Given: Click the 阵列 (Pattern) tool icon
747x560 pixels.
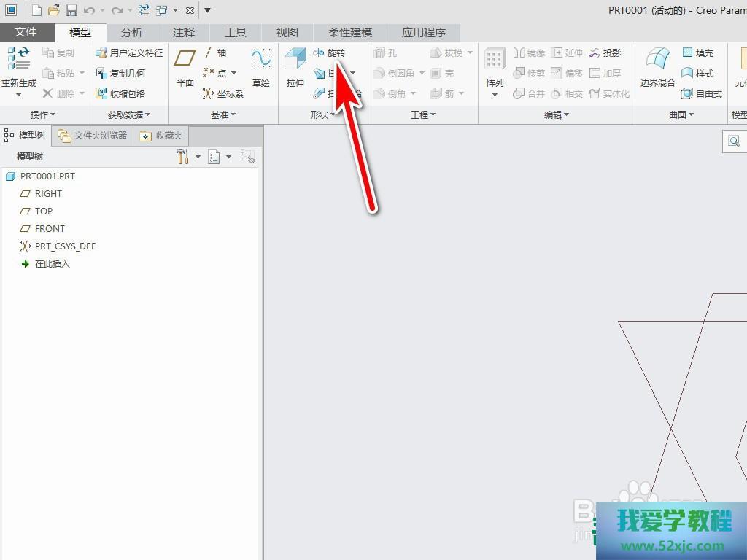Looking at the screenshot, I should (495, 60).
